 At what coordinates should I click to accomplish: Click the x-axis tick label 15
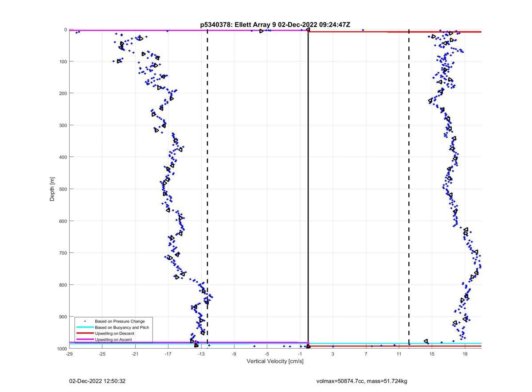(x=432, y=354)
